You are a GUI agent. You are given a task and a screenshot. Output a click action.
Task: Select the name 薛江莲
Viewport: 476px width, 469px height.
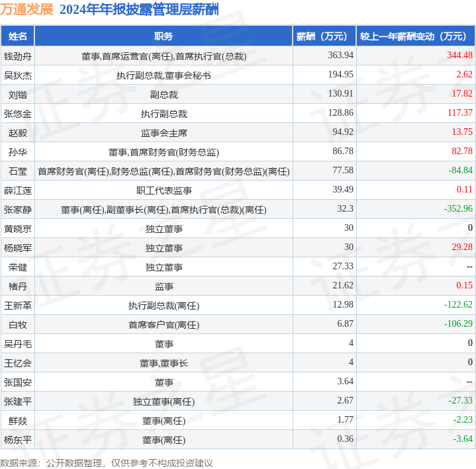tap(18, 191)
